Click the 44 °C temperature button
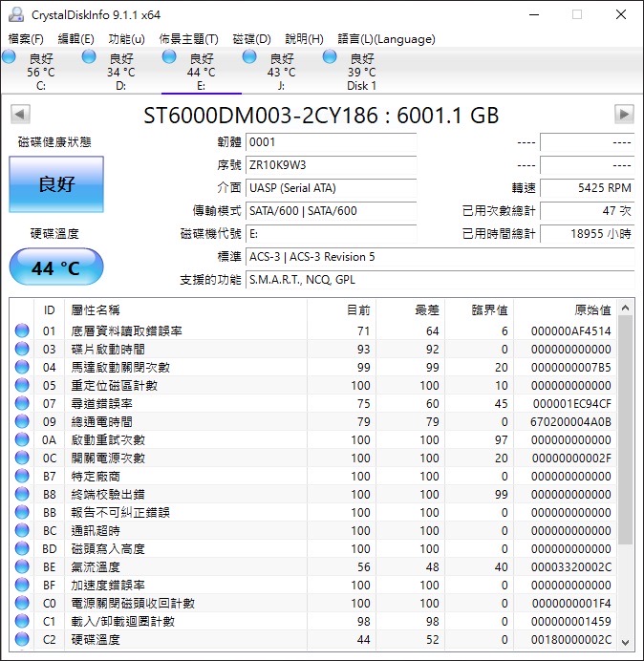The image size is (644, 661). click(x=56, y=267)
